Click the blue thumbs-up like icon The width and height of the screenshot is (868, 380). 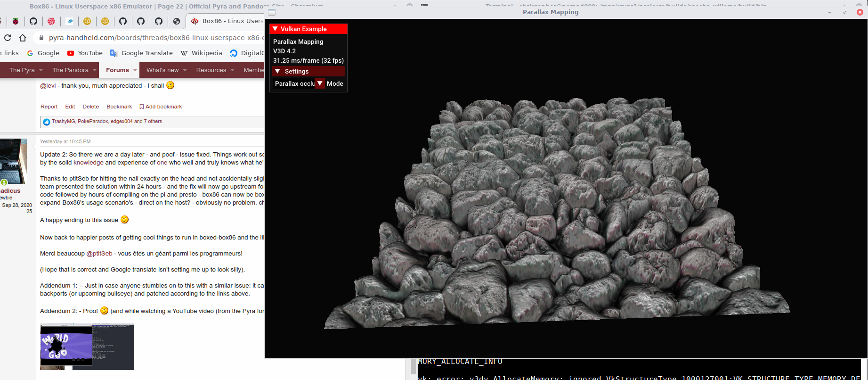[46, 122]
